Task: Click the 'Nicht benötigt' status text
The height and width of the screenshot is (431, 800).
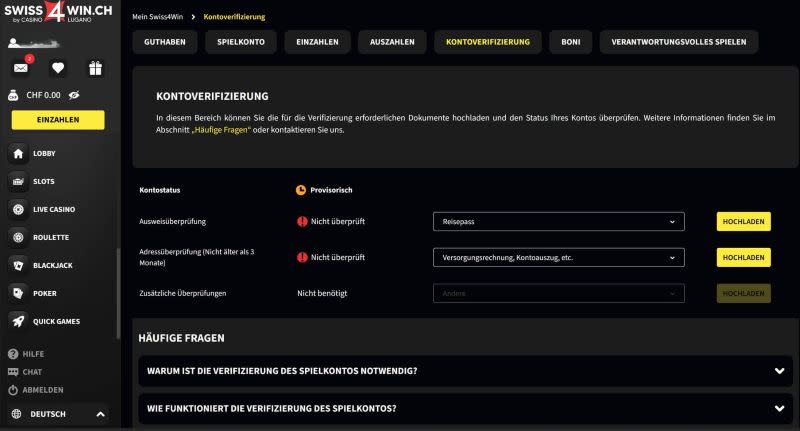Action: [x=322, y=293]
